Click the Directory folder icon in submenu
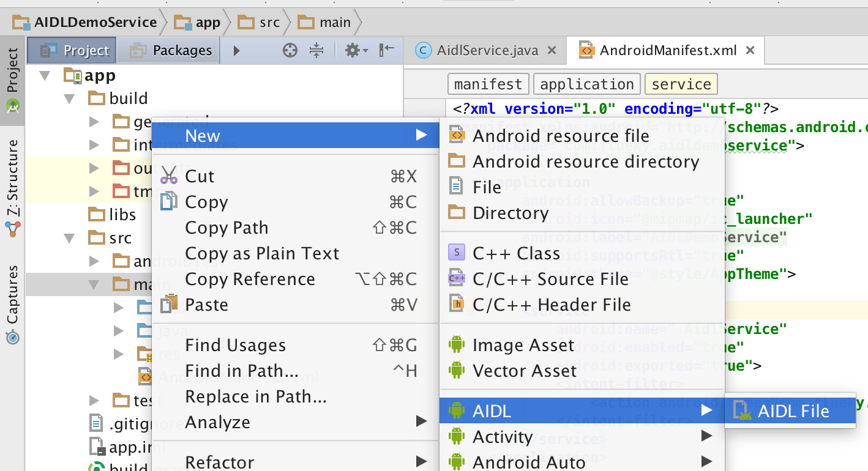The width and height of the screenshot is (868, 471). (x=457, y=212)
